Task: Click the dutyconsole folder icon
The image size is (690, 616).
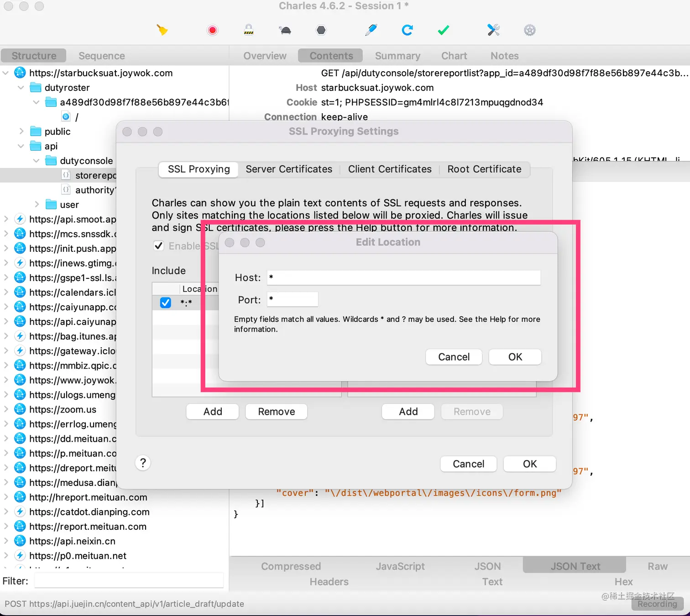Action: tap(51, 161)
